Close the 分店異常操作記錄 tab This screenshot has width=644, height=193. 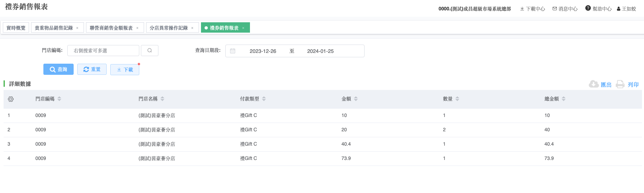[192, 28]
